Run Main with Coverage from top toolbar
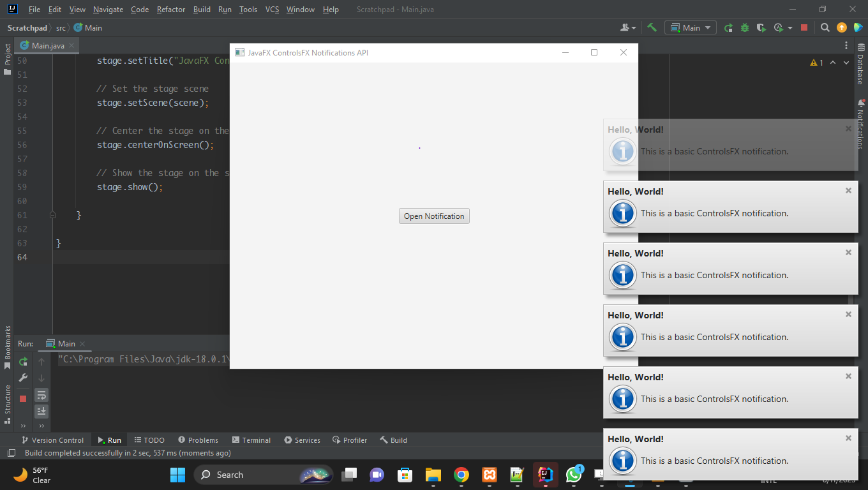This screenshot has height=490, width=868. 761,27
